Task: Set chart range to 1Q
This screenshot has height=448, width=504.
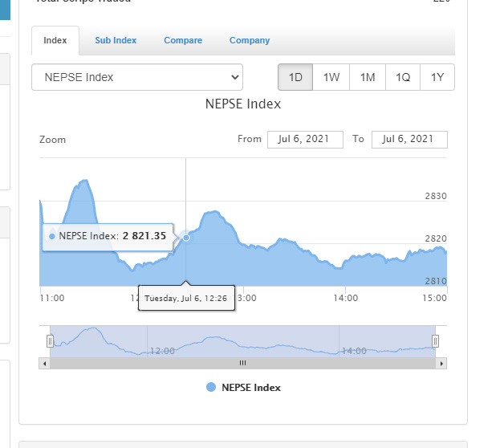Action: (x=403, y=78)
